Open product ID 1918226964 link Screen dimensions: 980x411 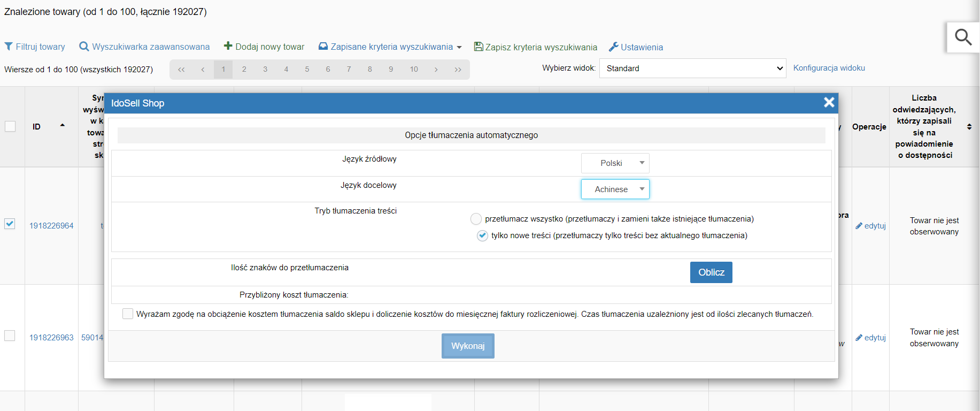click(51, 226)
